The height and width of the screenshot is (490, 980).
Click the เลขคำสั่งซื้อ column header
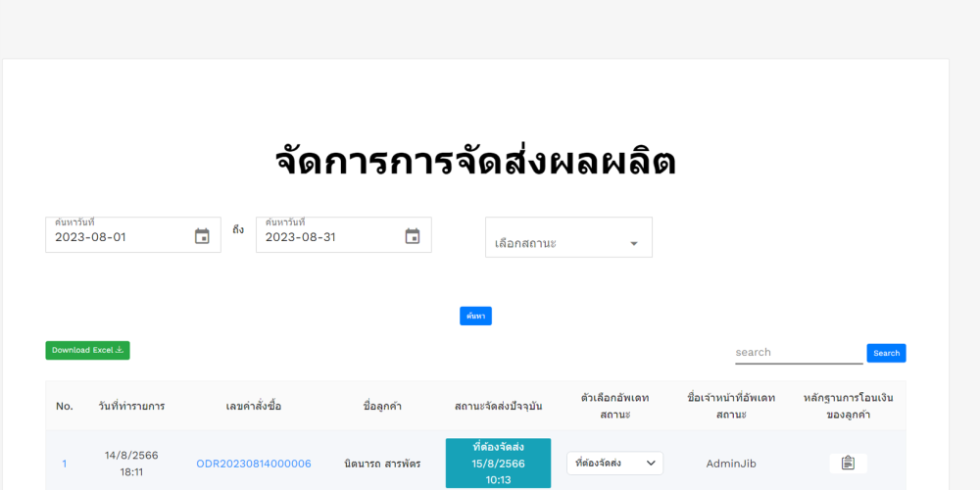254,406
